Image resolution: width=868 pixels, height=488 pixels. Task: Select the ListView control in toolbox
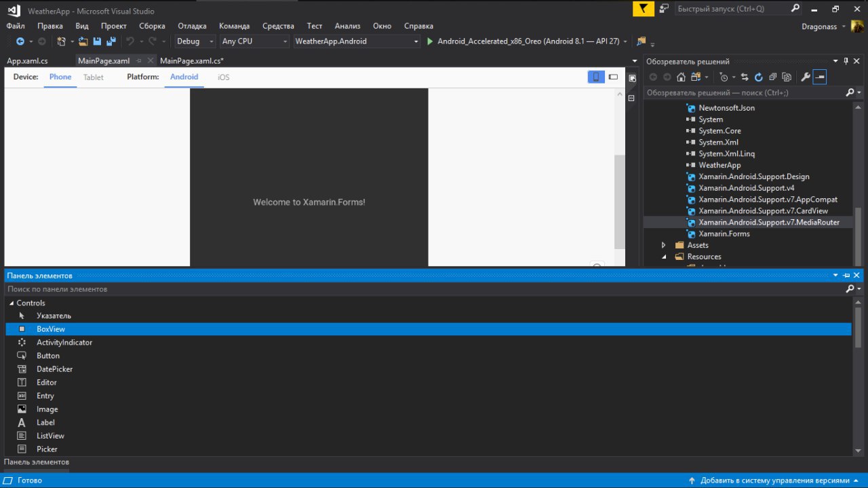coord(50,436)
